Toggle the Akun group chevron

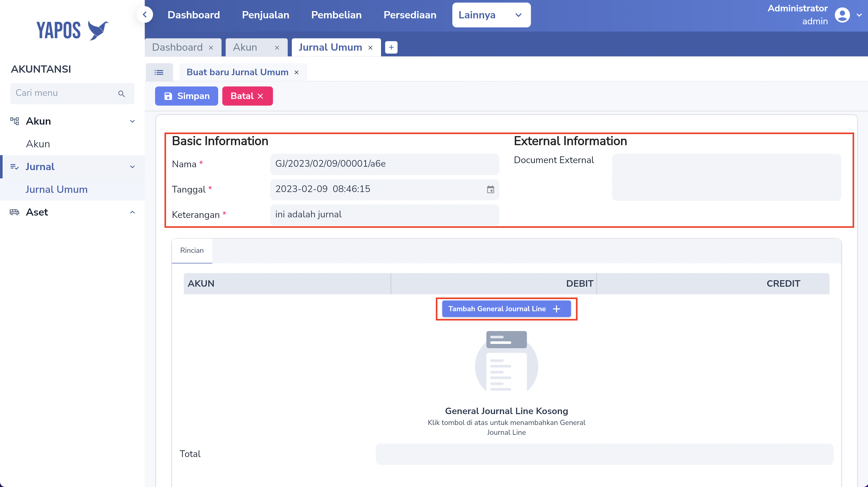point(132,121)
